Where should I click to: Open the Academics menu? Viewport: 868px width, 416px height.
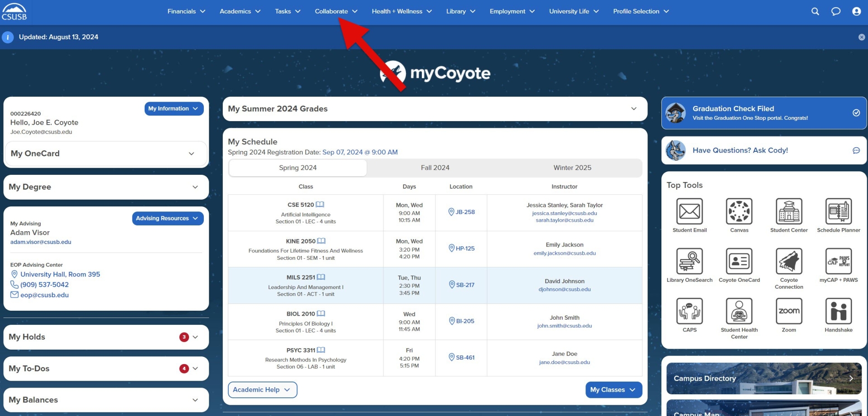tap(240, 11)
